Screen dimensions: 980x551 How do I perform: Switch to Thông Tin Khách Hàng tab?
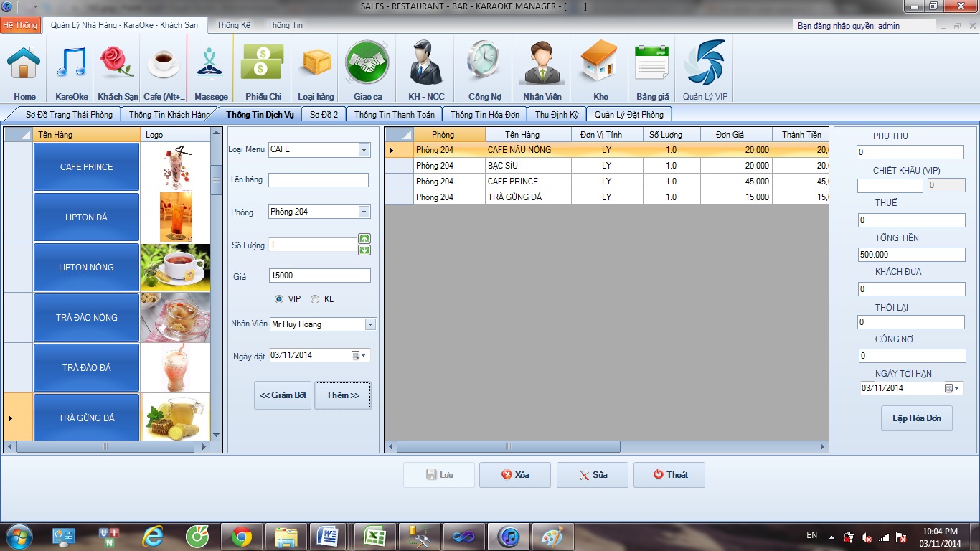(170, 114)
